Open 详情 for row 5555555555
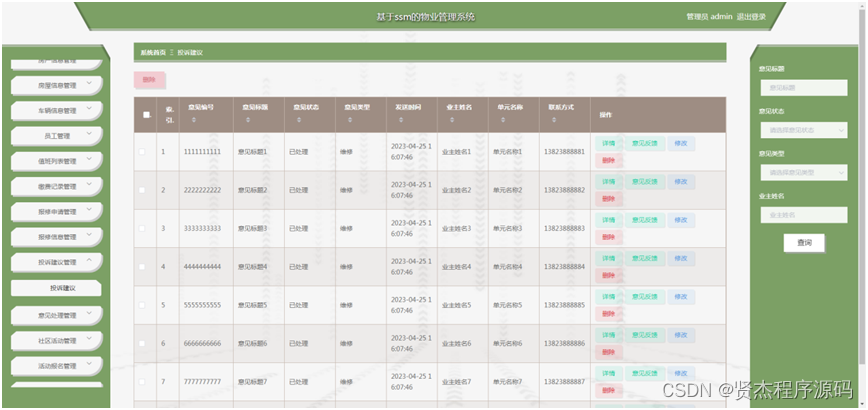 [609, 297]
